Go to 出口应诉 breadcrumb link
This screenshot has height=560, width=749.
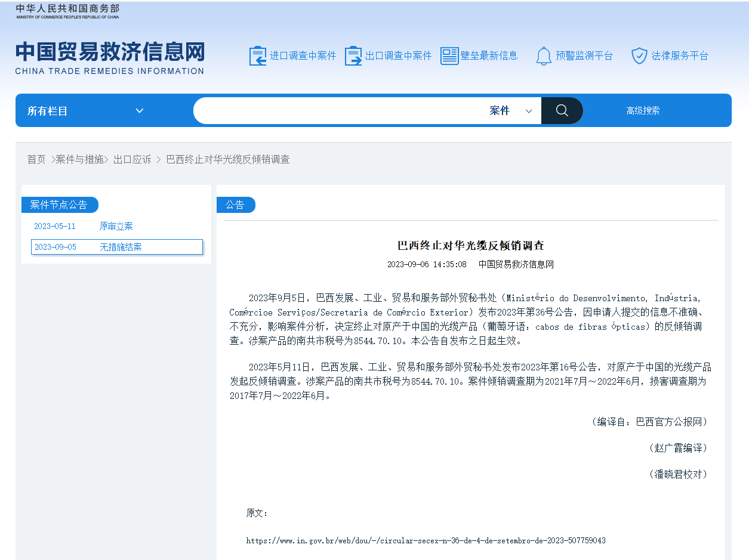132,159
